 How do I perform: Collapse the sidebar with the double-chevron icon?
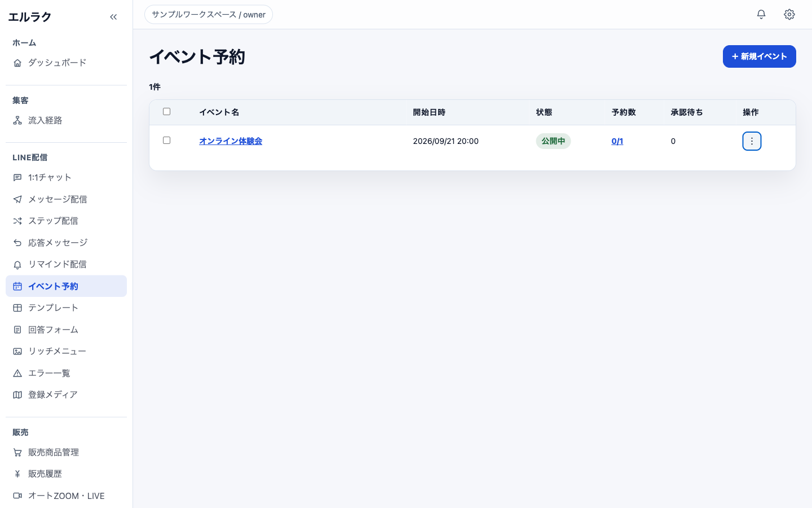[x=113, y=17]
